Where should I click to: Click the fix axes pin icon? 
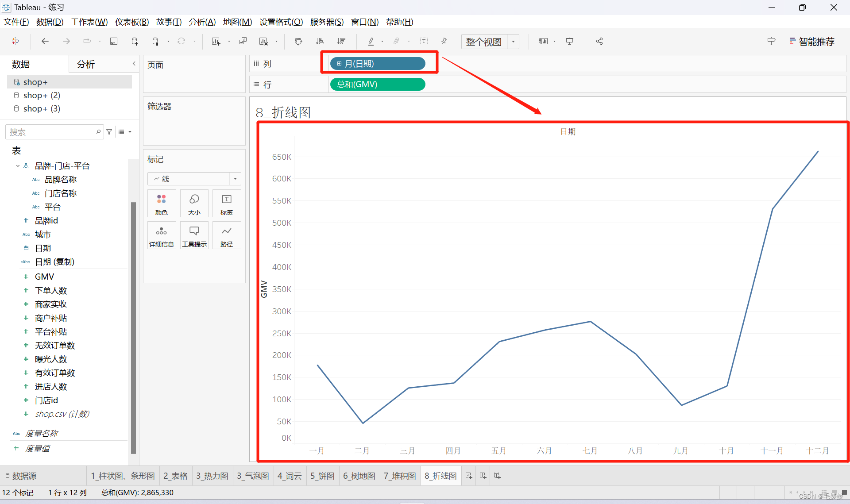click(x=444, y=41)
